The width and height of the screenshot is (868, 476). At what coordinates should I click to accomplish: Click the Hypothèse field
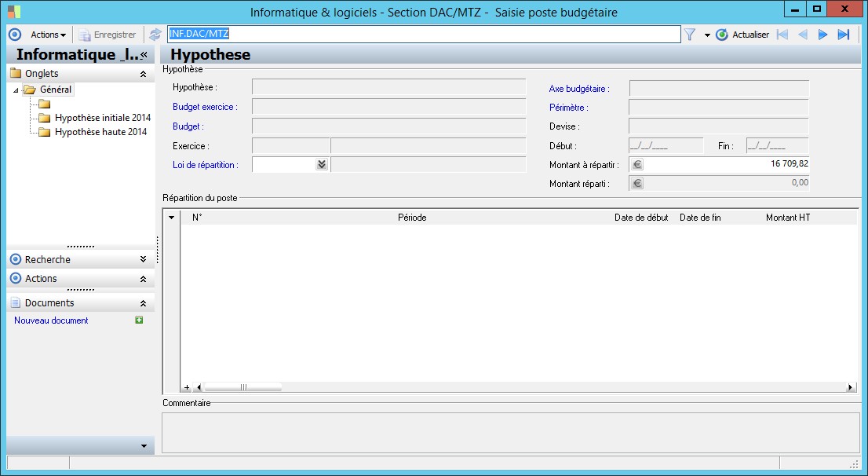[x=388, y=87]
